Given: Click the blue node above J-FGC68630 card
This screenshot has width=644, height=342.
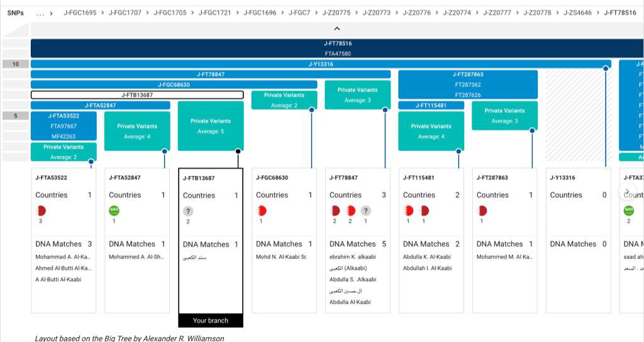Looking at the screenshot, I should [312, 109].
